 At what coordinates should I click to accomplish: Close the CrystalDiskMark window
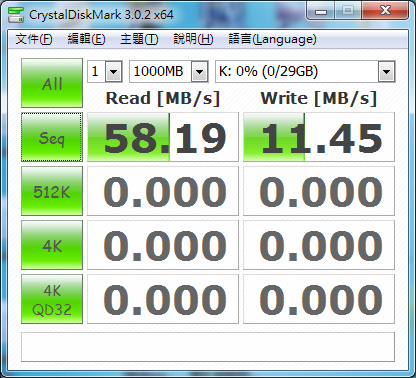point(385,11)
